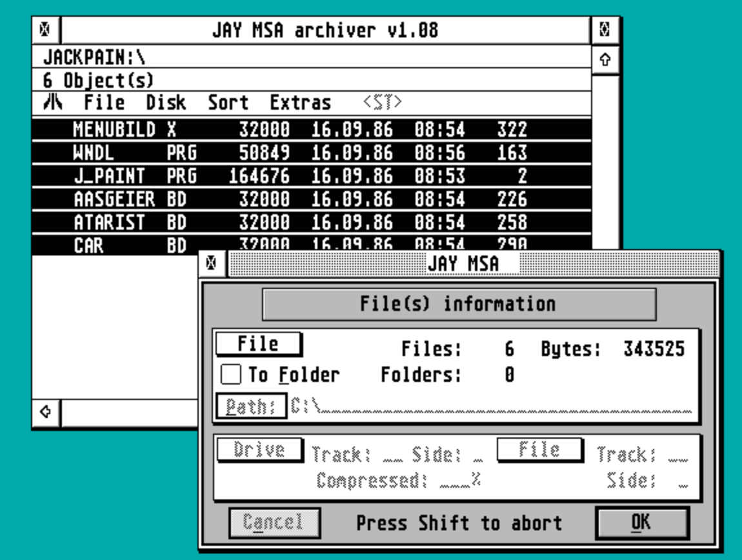Click the archiver window fuller icon
The height and width of the screenshot is (560, 742).
point(605,30)
